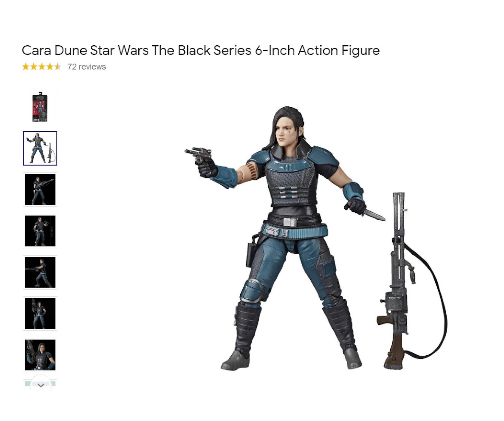View thumbnail with rifle raised diagonally
The height and width of the screenshot is (421, 504).
pyautogui.click(x=40, y=190)
